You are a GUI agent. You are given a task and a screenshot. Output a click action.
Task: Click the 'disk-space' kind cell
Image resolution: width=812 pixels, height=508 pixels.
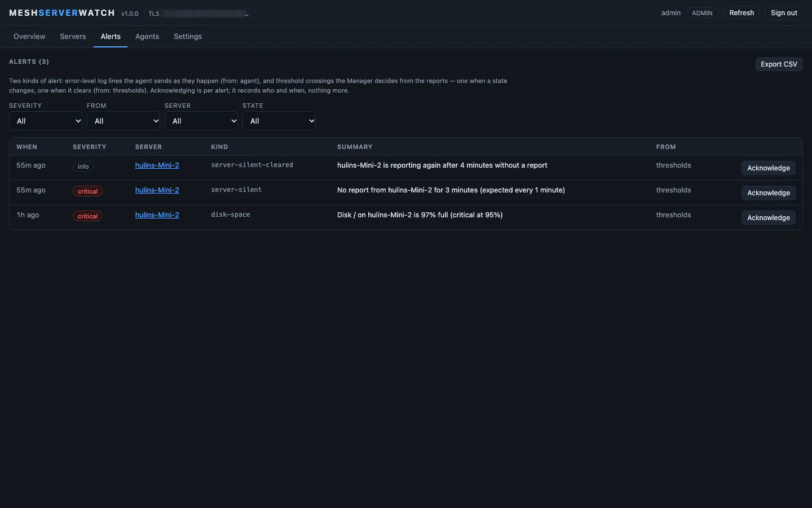231,215
